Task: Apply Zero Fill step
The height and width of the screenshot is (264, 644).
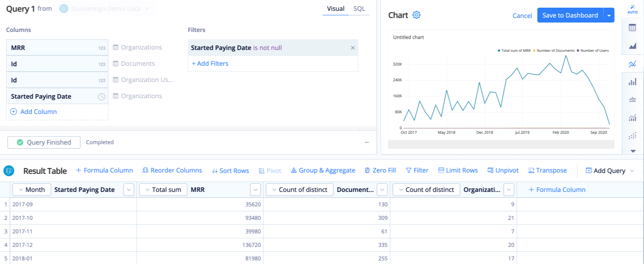Action: (380, 170)
